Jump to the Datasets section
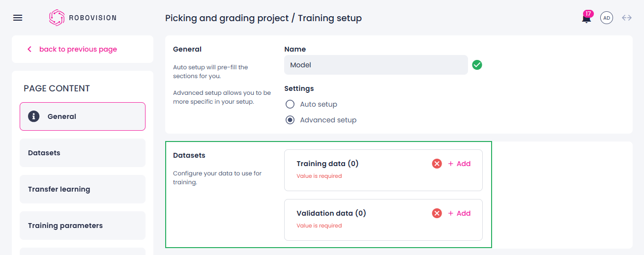This screenshot has width=644, height=255. point(83,153)
